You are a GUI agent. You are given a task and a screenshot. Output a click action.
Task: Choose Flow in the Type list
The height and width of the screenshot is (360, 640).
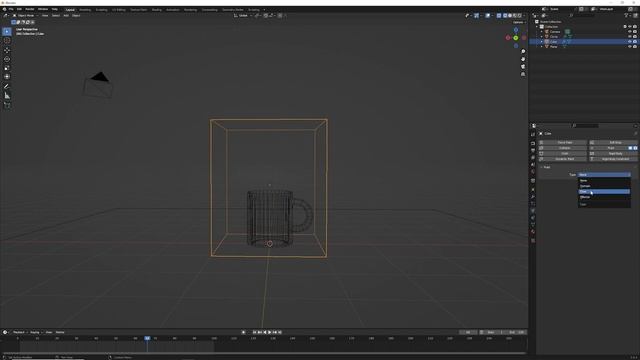(x=604, y=191)
